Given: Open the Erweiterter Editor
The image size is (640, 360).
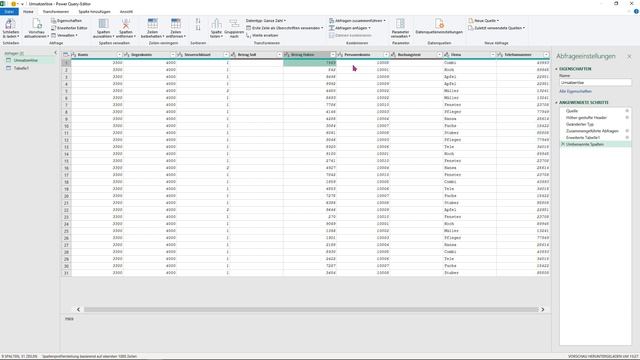Looking at the screenshot, I should (69, 28).
